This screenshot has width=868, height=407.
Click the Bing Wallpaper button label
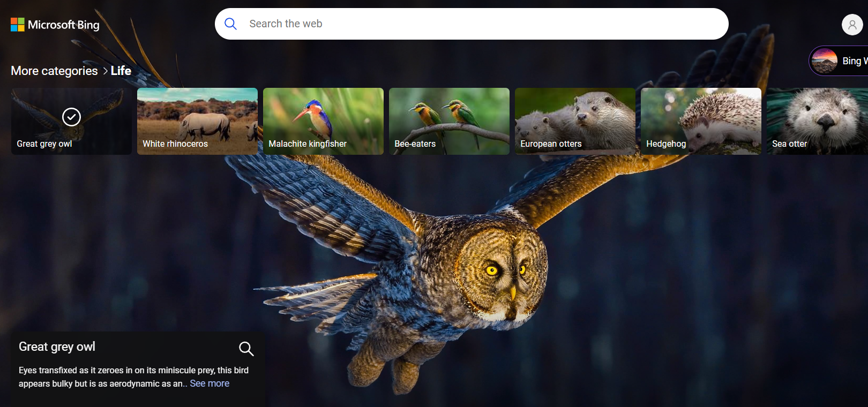click(854, 61)
